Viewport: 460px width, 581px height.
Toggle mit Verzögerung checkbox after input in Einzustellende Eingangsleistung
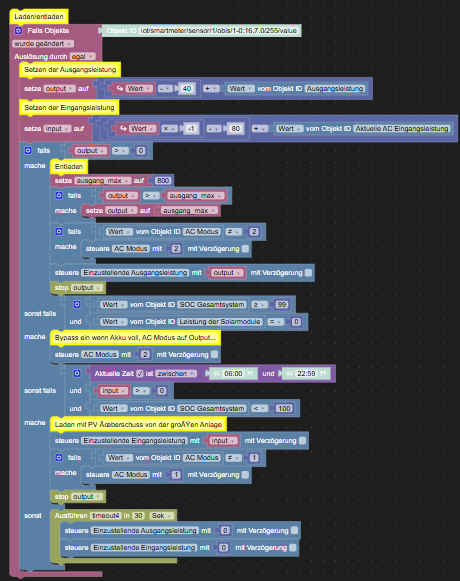302,441
